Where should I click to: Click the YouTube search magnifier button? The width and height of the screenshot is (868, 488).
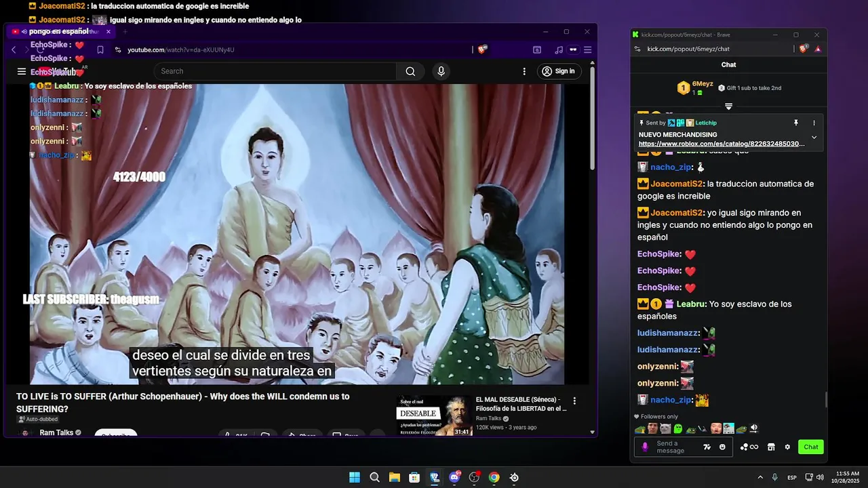[410, 71]
